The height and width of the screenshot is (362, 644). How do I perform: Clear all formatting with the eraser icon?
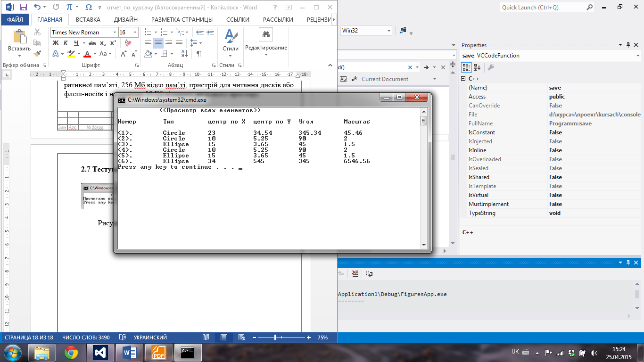[x=128, y=42]
